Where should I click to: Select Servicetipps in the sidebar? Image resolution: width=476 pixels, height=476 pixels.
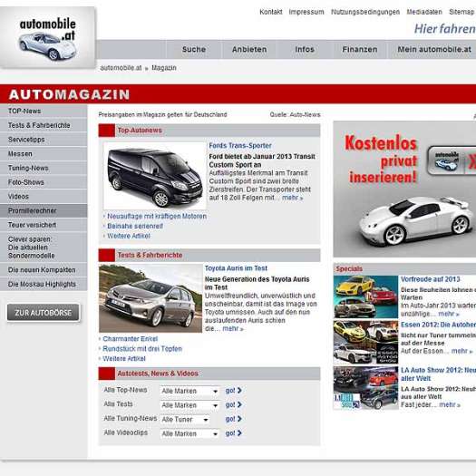(x=44, y=140)
